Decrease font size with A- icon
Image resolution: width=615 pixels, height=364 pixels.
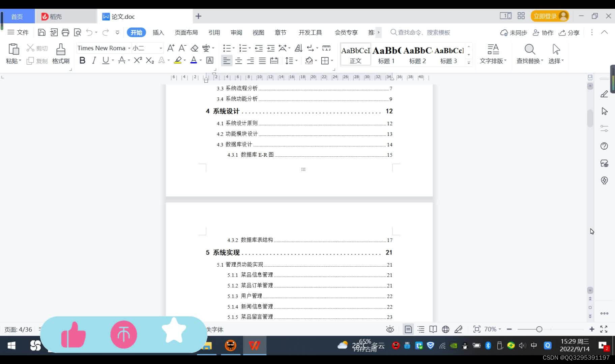(x=182, y=48)
